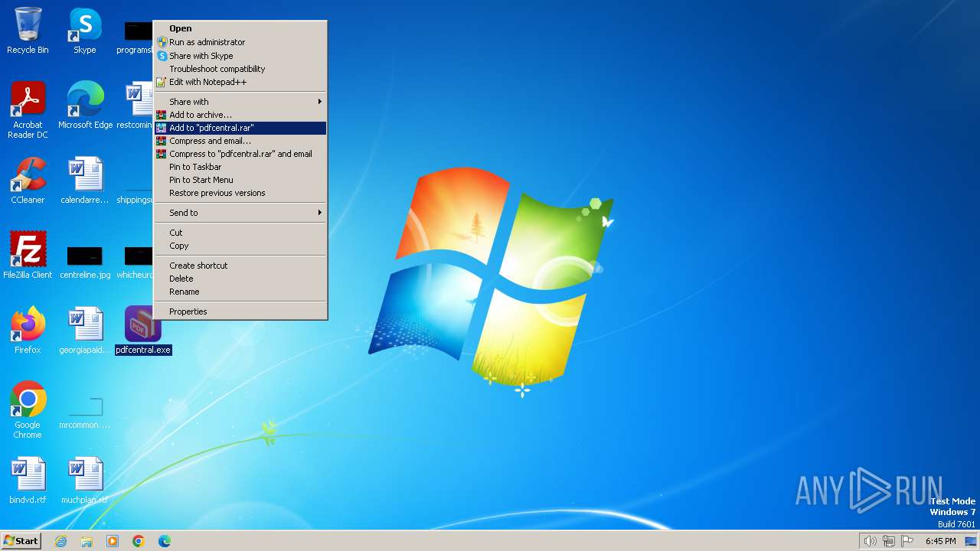Open Microsoft Edge from the taskbar
The image size is (980, 551).
pos(165,541)
